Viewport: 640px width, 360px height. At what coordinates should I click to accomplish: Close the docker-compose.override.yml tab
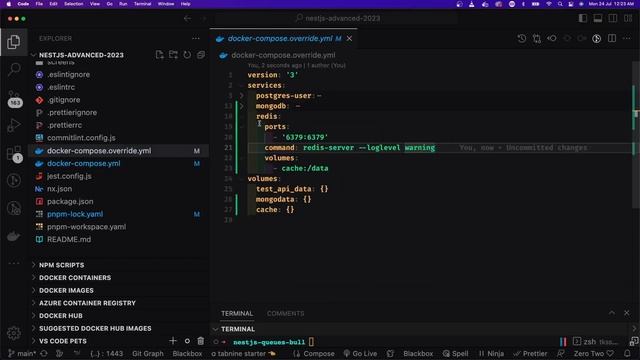[349, 38]
